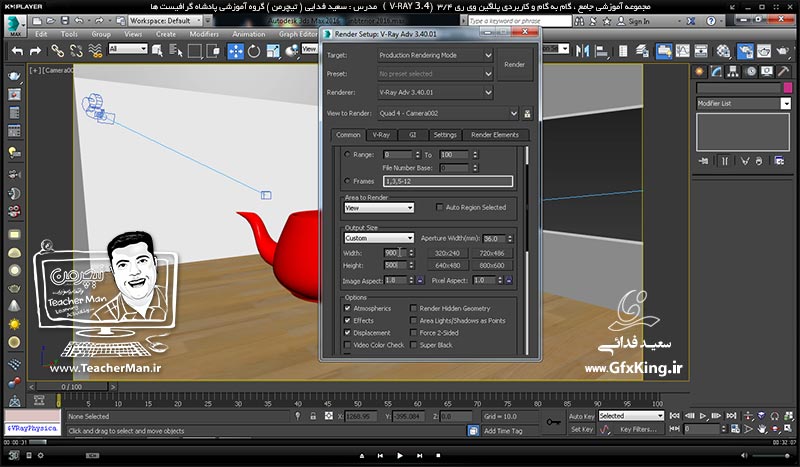Select the Frames radio button
This screenshot has width=800, height=467.
pyautogui.click(x=347, y=181)
